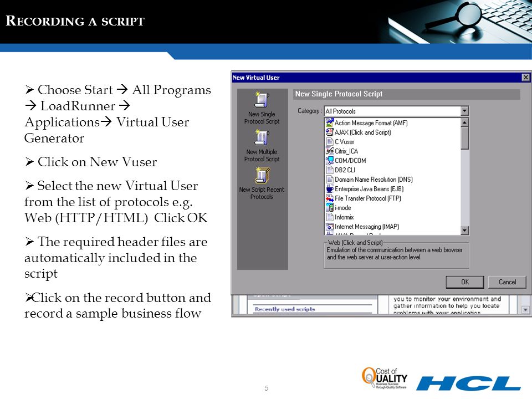Screen dimensions: 532x399
Task: Click the protocol list scroll down arrow
Action: [464, 231]
